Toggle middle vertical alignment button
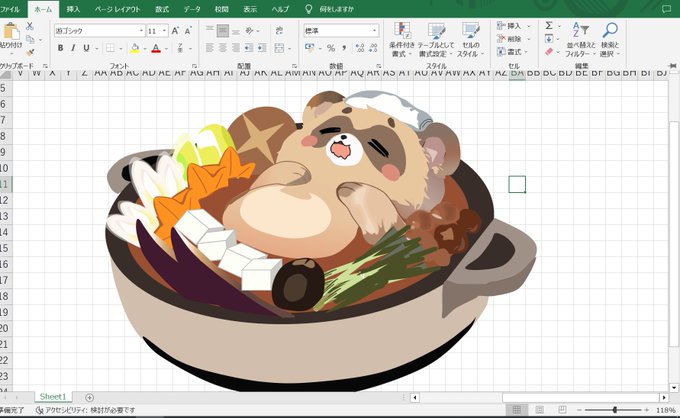Screen dimensions: 680x418 tap(223, 30)
